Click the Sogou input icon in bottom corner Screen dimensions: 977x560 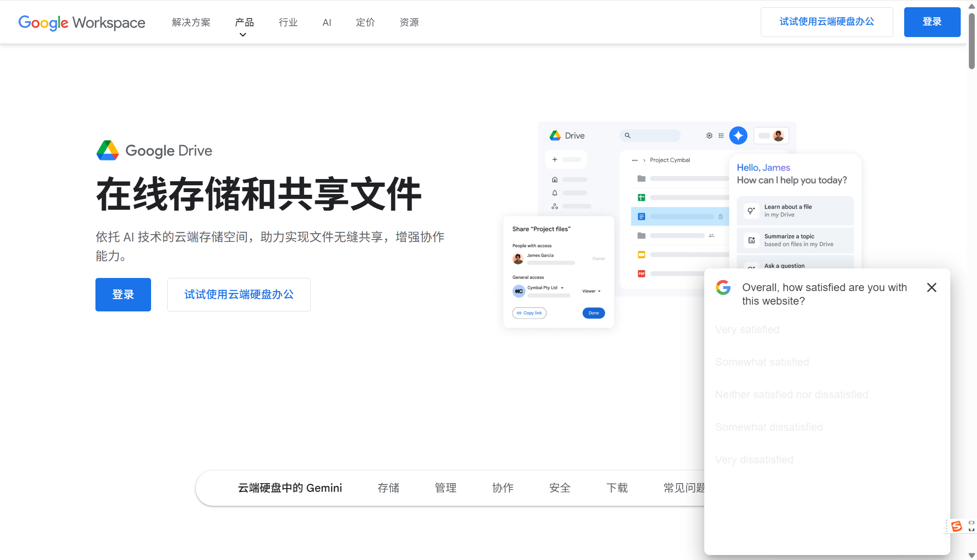tap(957, 526)
